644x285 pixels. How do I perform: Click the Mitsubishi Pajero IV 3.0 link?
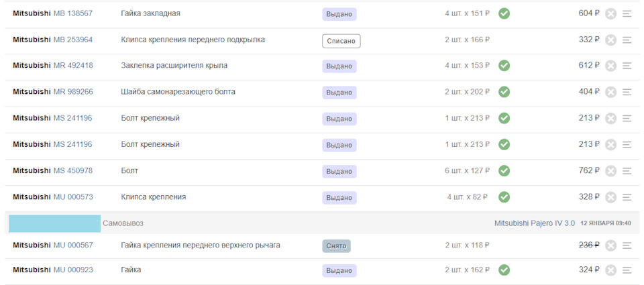coord(534,223)
